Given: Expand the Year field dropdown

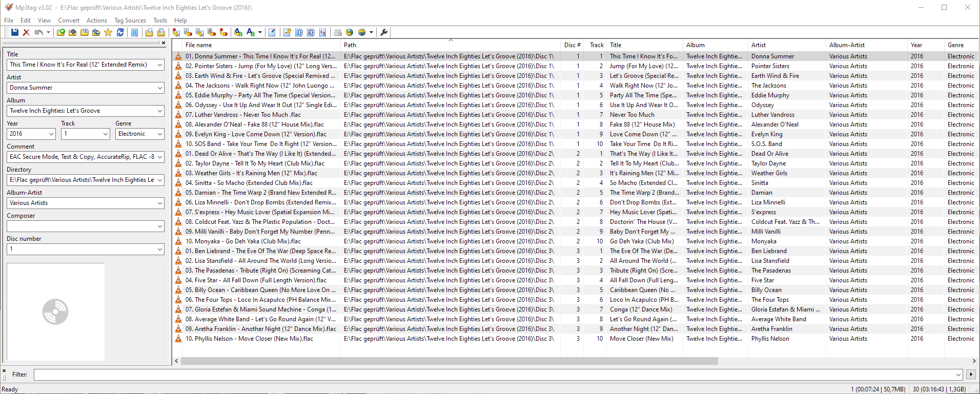Looking at the screenshot, I should (x=51, y=134).
